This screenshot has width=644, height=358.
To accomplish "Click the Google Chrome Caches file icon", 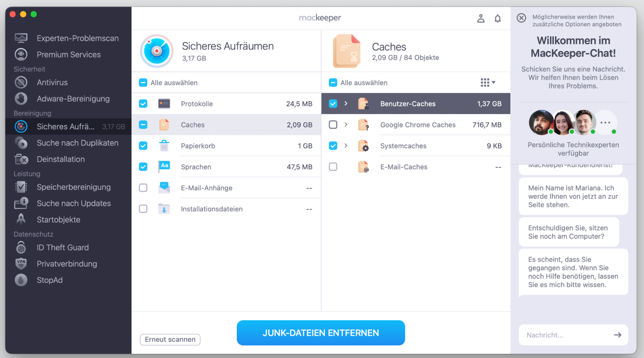I will pos(363,125).
